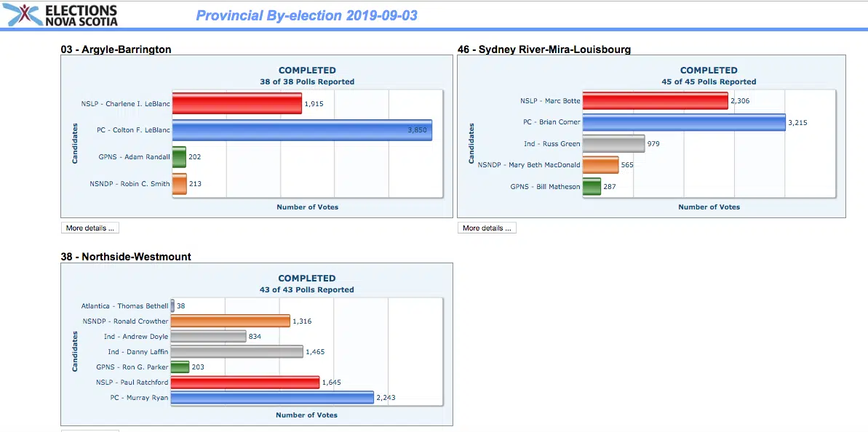Screen dimensions: 868x432
Task: Select Bill Matheson's green GPNS bar
Action: click(592, 186)
